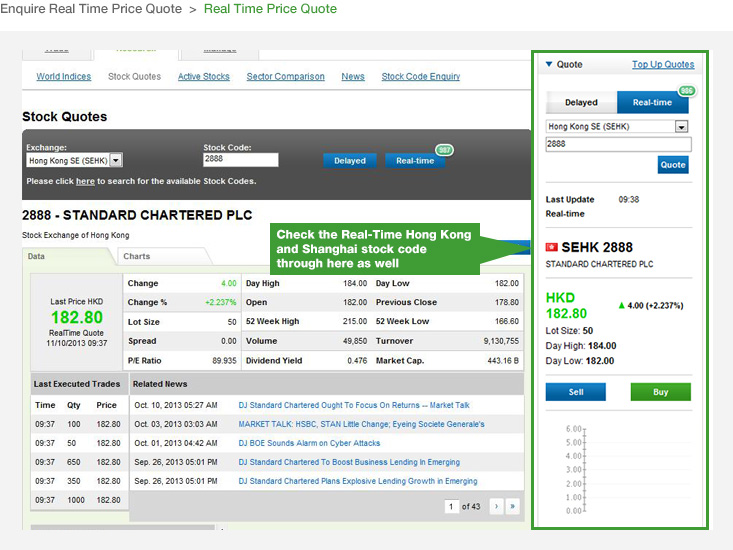Select the Data tab
Viewport: 733px width, 550px height.
pyautogui.click(x=68, y=256)
